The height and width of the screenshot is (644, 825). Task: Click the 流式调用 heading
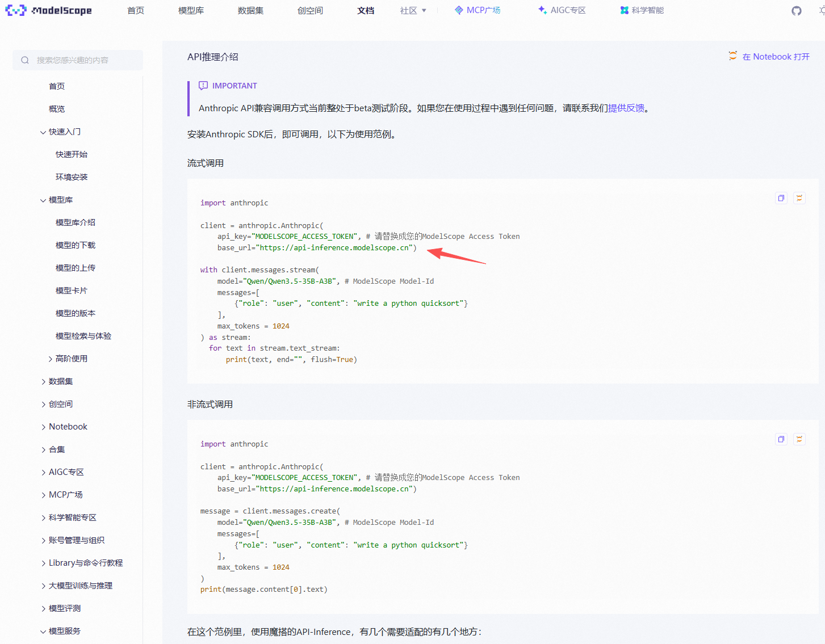[206, 163]
